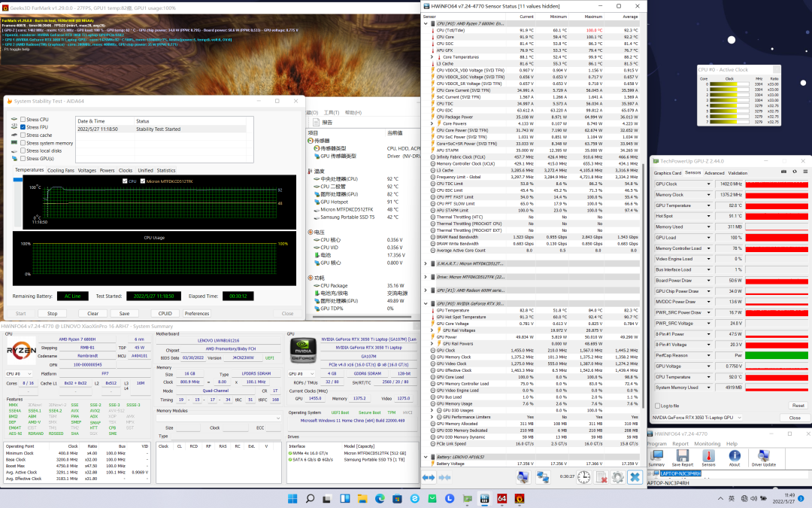Click the Preferences button in AIDA64
Viewport: 812px width, 508px height.
(197, 313)
